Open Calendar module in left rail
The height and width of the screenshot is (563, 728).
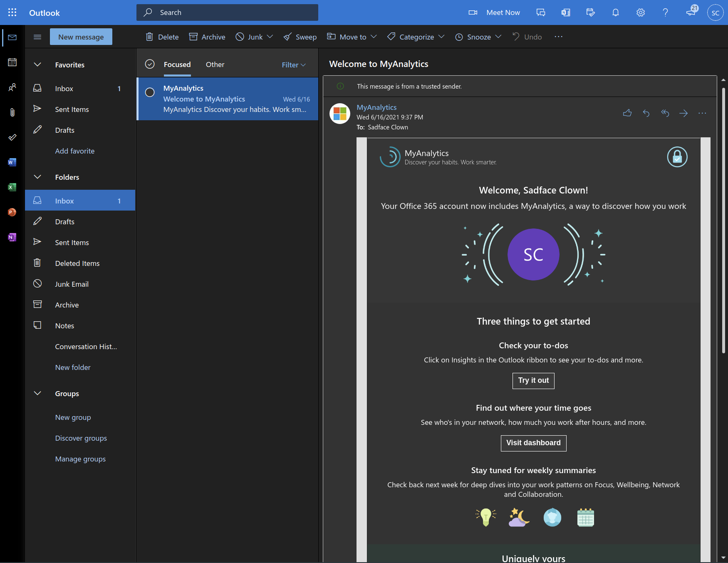(12, 62)
